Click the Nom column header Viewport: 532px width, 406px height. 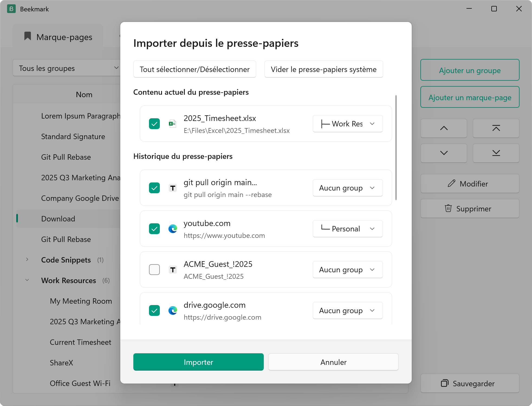[84, 94]
